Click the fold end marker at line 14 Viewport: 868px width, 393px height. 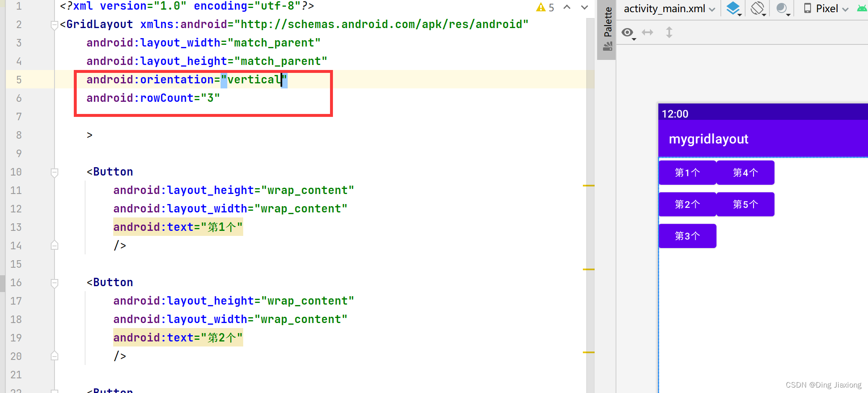54,246
